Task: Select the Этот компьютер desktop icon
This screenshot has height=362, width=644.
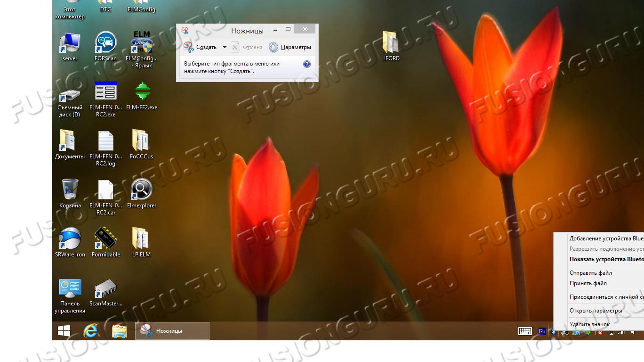Action: pos(70,9)
